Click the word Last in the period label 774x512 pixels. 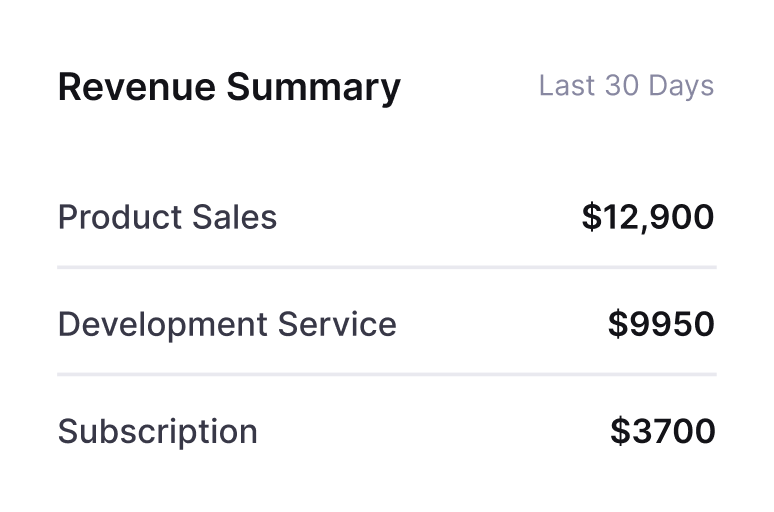pos(566,86)
